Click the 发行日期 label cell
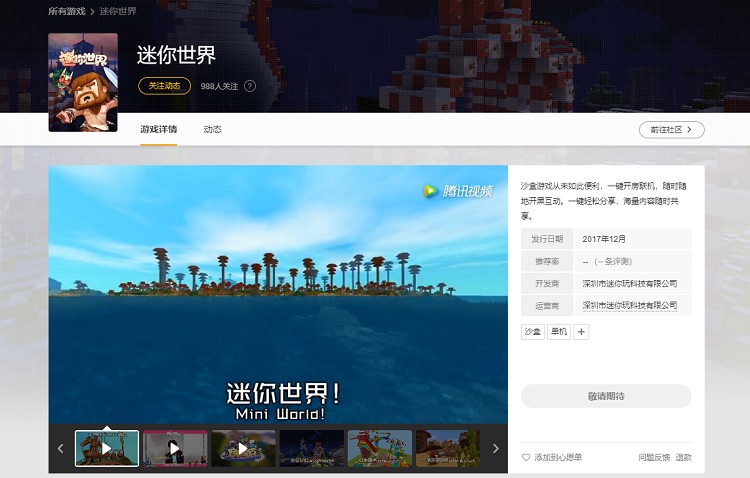The width and height of the screenshot is (750, 478). pyautogui.click(x=547, y=239)
